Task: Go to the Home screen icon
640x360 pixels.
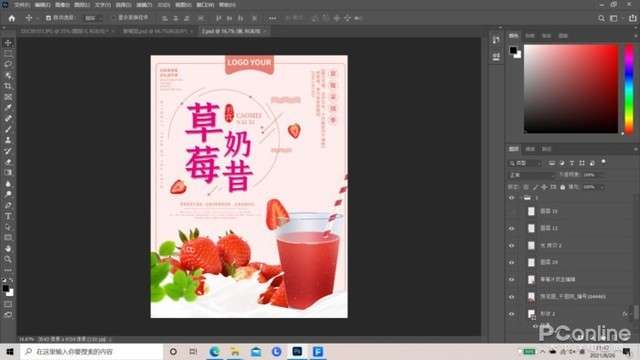Action: tap(11, 18)
